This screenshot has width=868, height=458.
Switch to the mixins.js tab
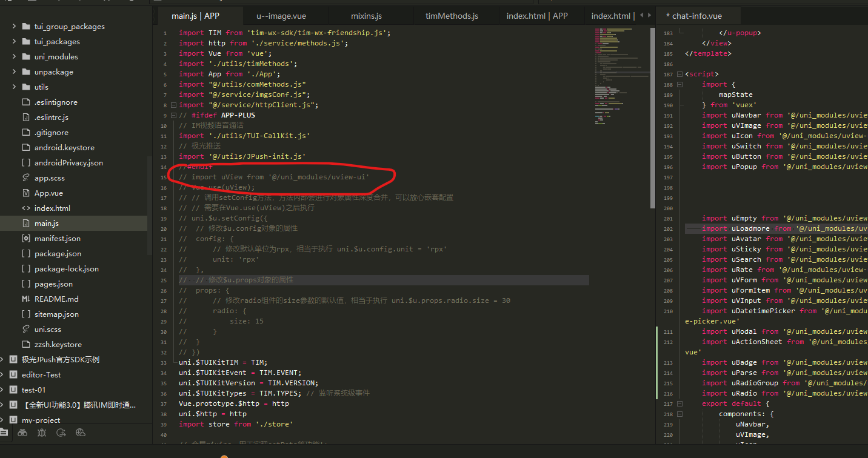(366, 16)
